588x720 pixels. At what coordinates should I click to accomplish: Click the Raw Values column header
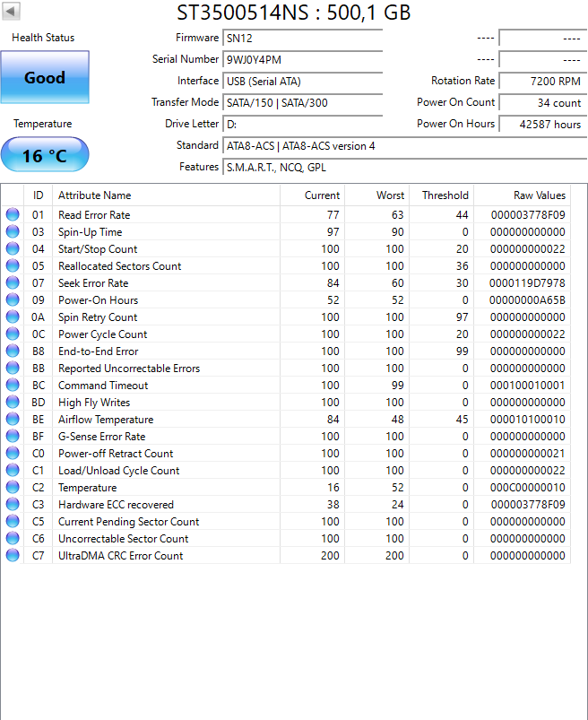click(523, 195)
